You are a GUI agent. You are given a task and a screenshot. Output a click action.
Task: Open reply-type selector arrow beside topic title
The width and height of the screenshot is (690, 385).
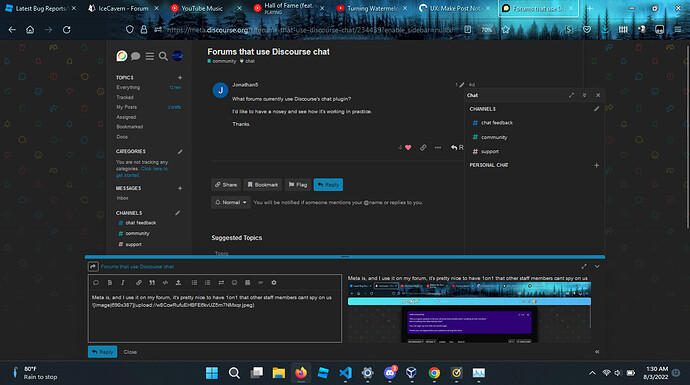click(x=93, y=266)
